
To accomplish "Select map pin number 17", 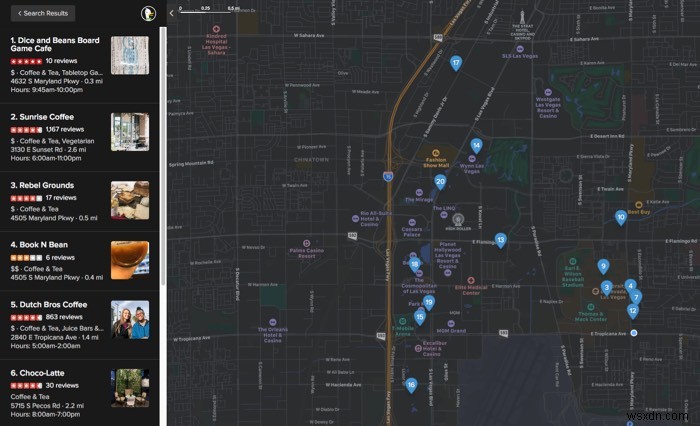I will tap(455, 63).
